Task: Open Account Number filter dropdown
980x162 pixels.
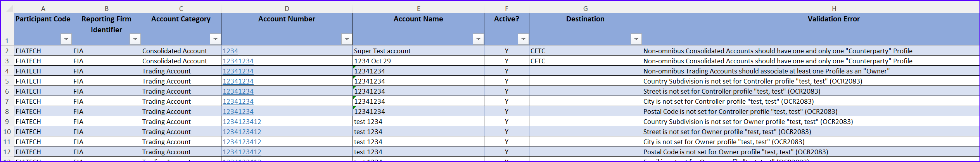Action: click(x=347, y=39)
